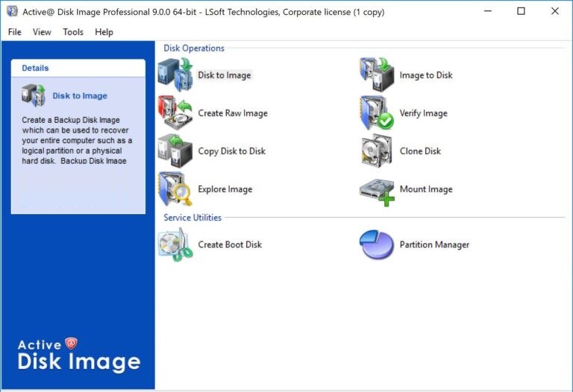Click the Details panel header

(78, 68)
